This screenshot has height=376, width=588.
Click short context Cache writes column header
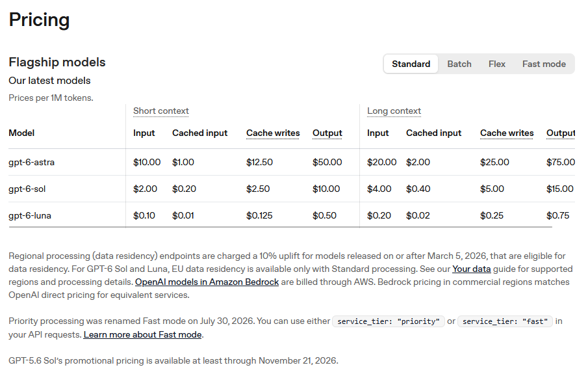[273, 133]
